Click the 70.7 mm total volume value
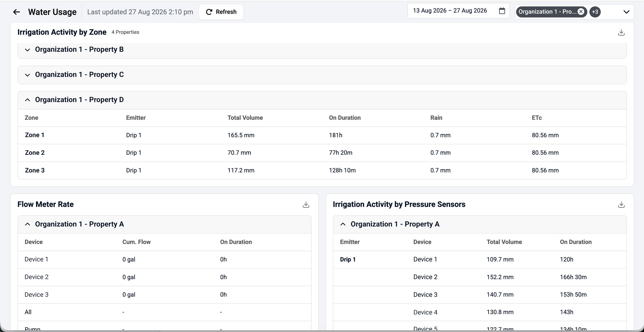This screenshot has width=644, height=332. [239, 153]
